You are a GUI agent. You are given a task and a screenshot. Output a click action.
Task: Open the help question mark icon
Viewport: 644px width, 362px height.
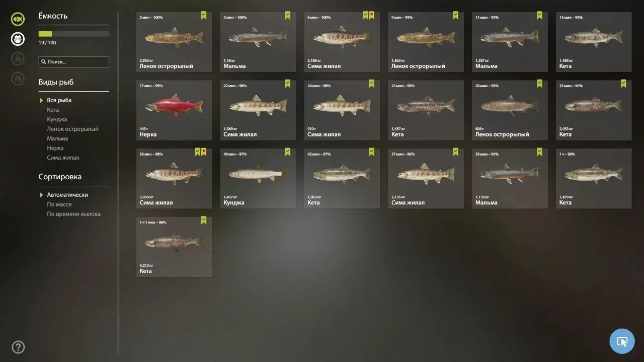(x=18, y=347)
